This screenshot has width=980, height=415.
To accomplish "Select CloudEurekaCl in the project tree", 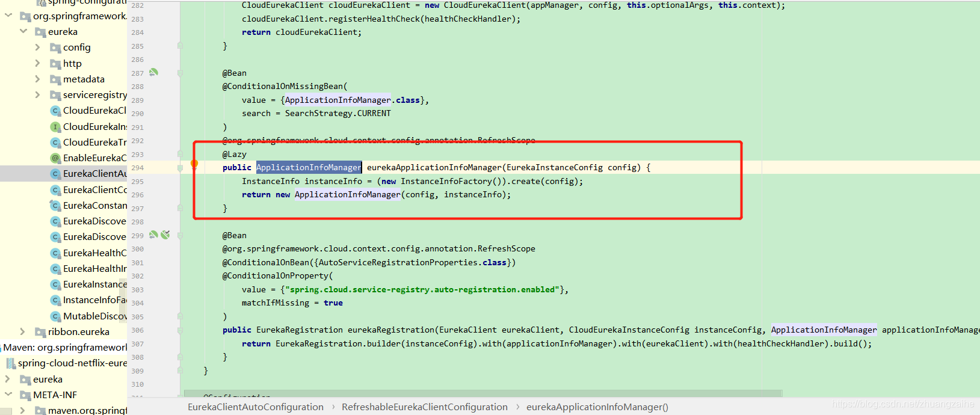I will [x=94, y=111].
